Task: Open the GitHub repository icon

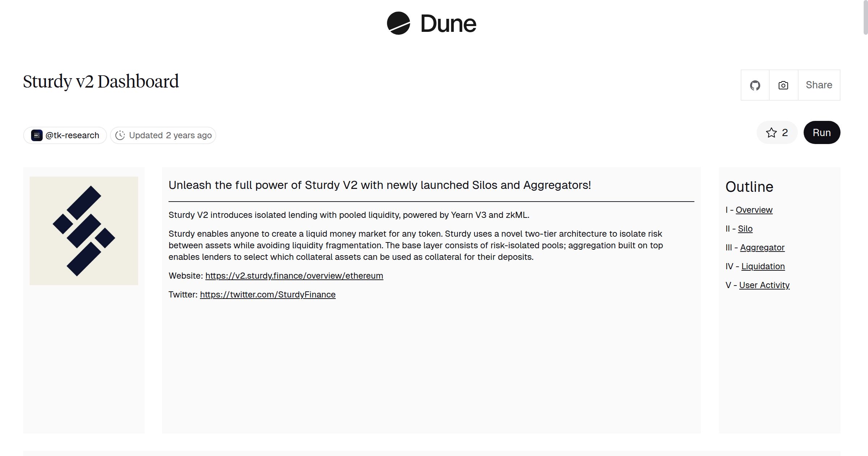Action: pos(755,85)
